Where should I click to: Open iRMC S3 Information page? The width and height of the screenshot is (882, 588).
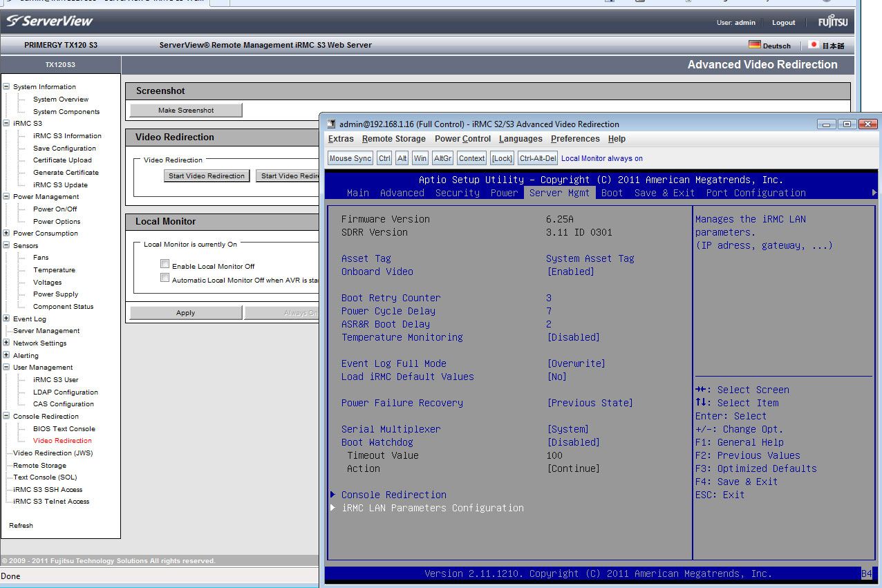click(67, 135)
